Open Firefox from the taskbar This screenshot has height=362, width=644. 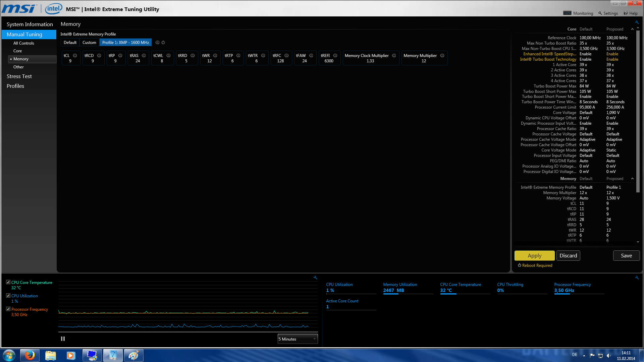[x=30, y=355]
